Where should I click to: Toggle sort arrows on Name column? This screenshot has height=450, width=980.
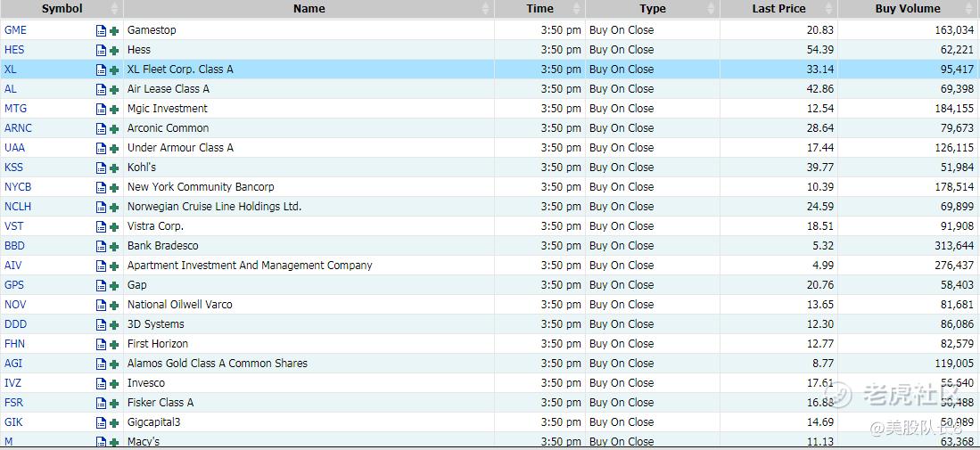pyautogui.click(x=486, y=9)
